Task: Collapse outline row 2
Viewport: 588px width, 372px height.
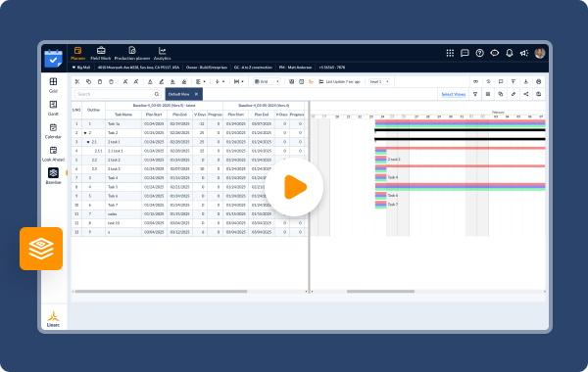Action: coord(85,133)
